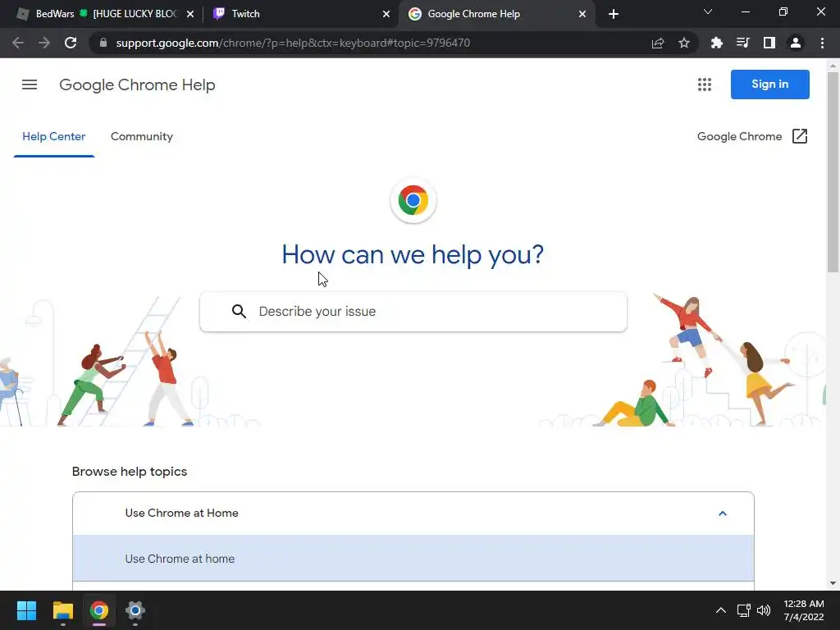Bookmark this tab with star
The image size is (840, 630).
pyautogui.click(x=683, y=43)
